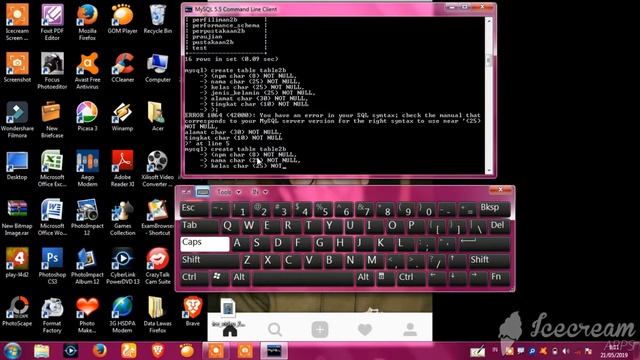Open the Winamp desktop icon
The width and height of the screenshot is (640, 360).
coord(122,116)
